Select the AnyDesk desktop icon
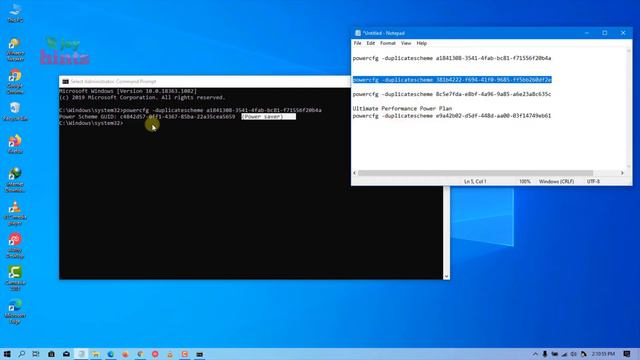Viewport: 640px width, 360px height. (16, 245)
